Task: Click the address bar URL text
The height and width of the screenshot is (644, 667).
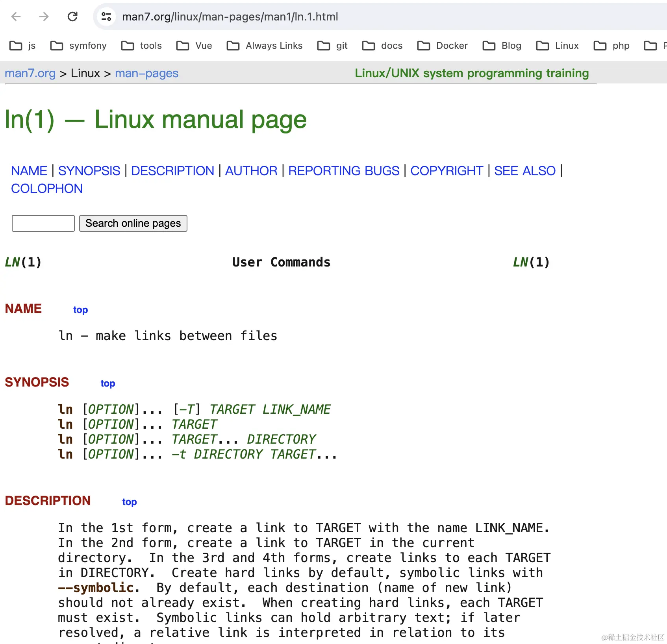Action: (x=230, y=17)
